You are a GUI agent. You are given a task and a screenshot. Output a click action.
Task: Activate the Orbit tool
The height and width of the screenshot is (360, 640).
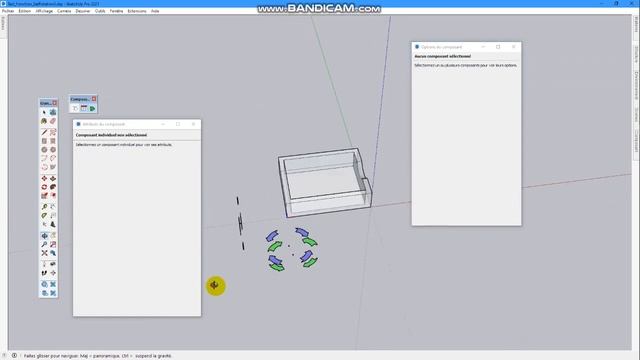click(44, 236)
